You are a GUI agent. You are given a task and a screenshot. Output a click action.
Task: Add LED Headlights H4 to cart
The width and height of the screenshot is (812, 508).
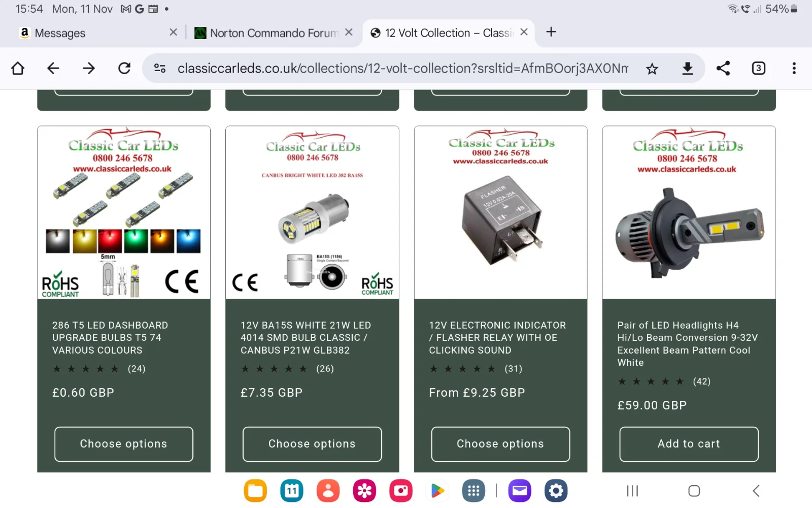689,444
